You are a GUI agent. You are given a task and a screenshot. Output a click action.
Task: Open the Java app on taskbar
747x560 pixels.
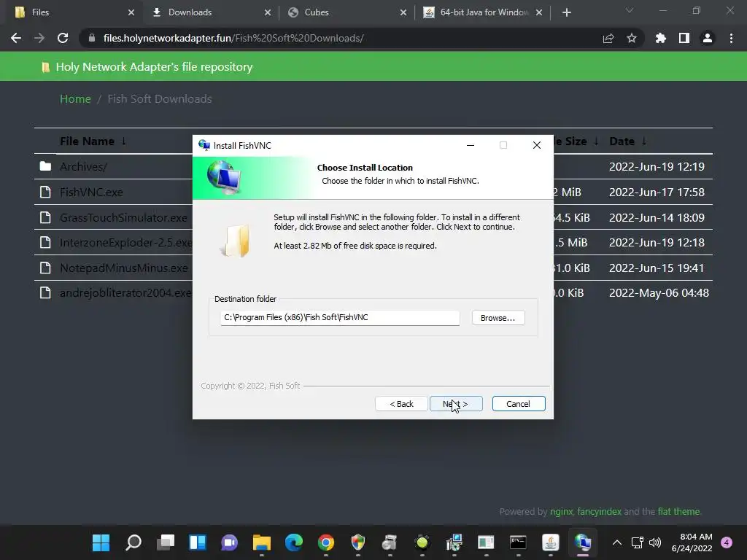coord(550,542)
